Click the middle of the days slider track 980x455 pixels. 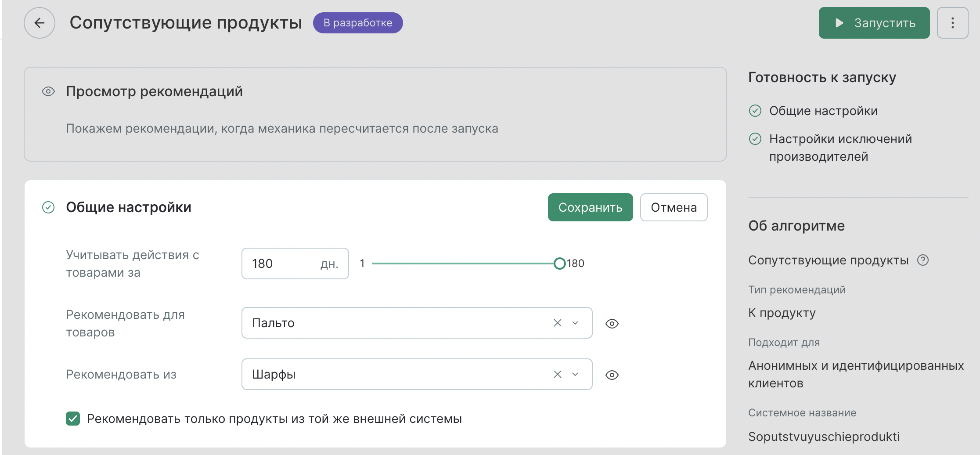[465, 264]
